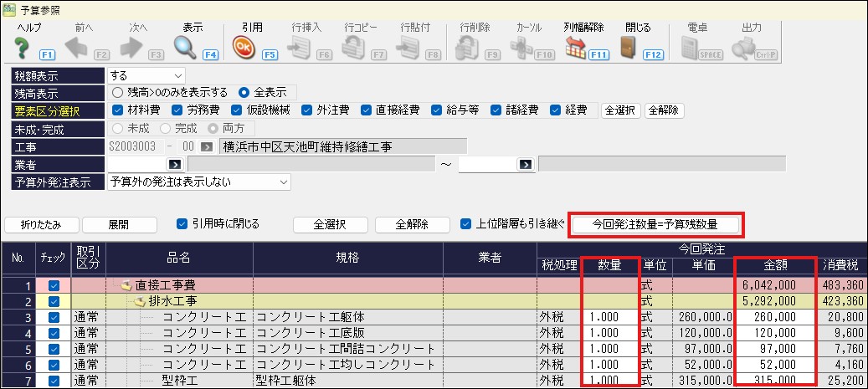Click the 全解除 button beside 経費
Viewport: 868px width, 389px height.
(663, 110)
